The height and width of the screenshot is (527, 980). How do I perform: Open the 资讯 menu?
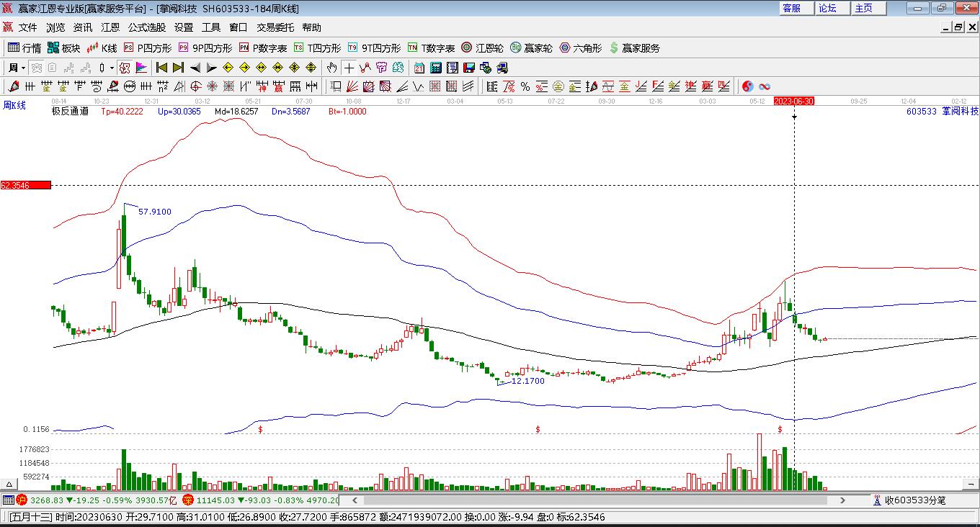(x=83, y=27)
